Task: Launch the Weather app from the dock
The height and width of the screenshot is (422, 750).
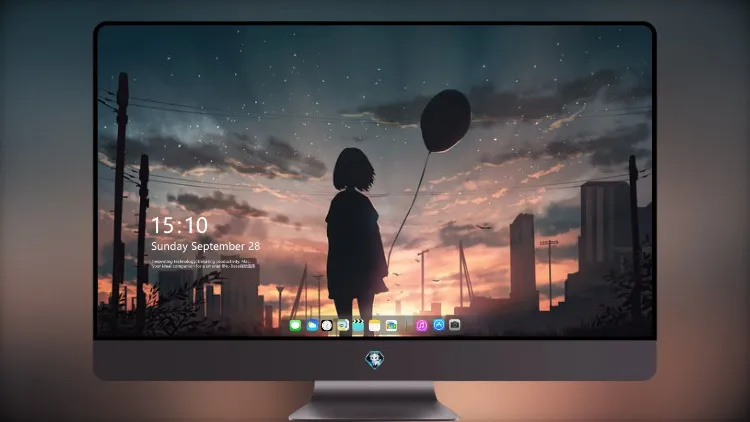Action: point(312,326)
